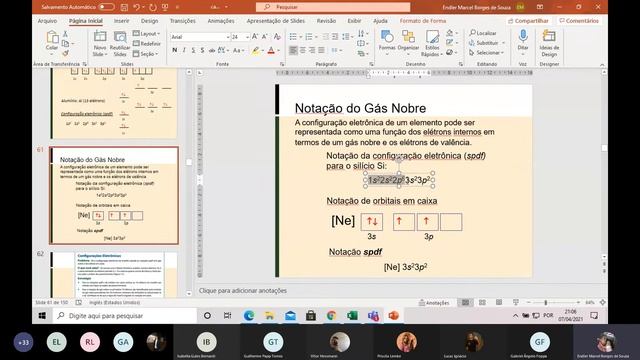Toggle text shadow (S) formatting
This screenshot has width=640, height=360.
click(202, 50)
